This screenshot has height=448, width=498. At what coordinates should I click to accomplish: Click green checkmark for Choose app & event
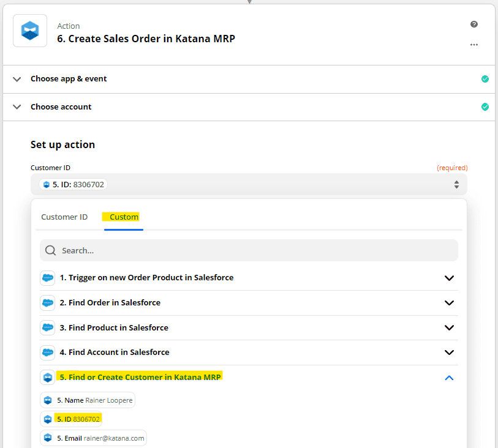tap(485, 79)
